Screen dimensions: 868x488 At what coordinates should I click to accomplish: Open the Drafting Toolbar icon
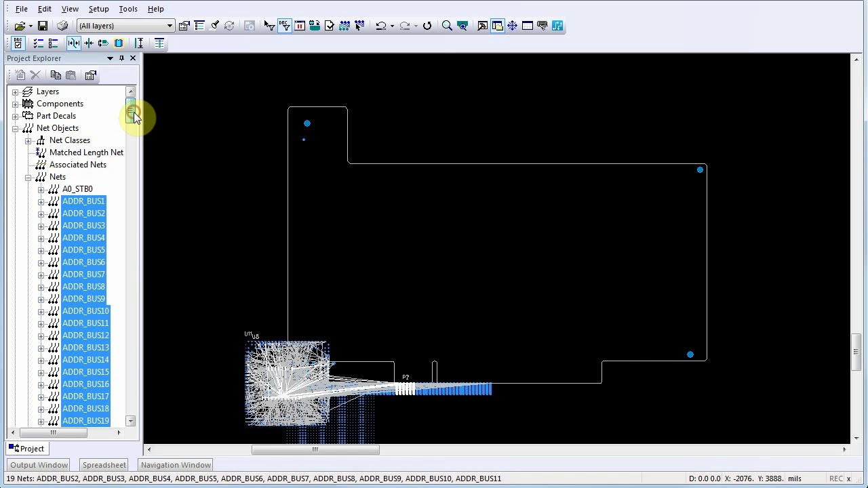point(299,26)
